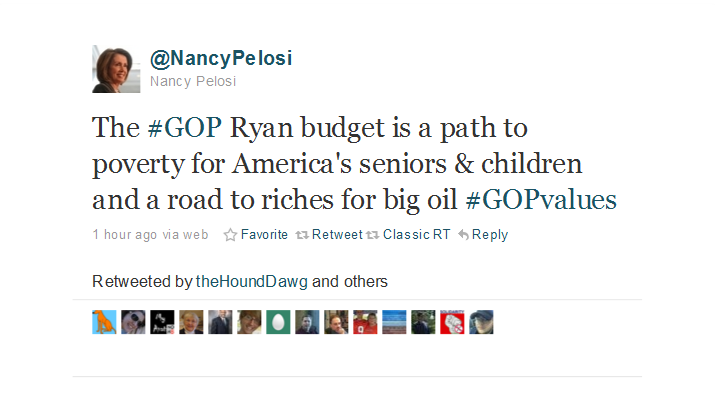Click the #GOPvalues hashtag

pos(542,198)
